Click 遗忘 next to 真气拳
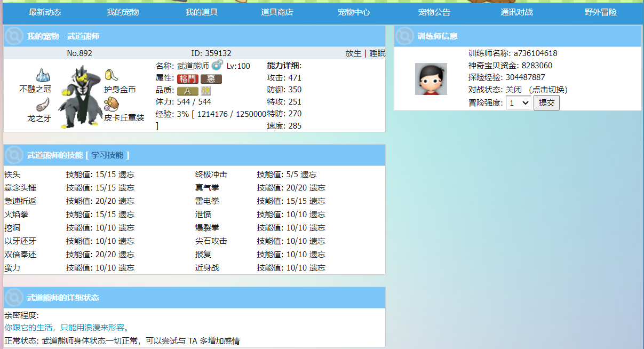Viewport: 644px width, 349px height. pos(317,188)
